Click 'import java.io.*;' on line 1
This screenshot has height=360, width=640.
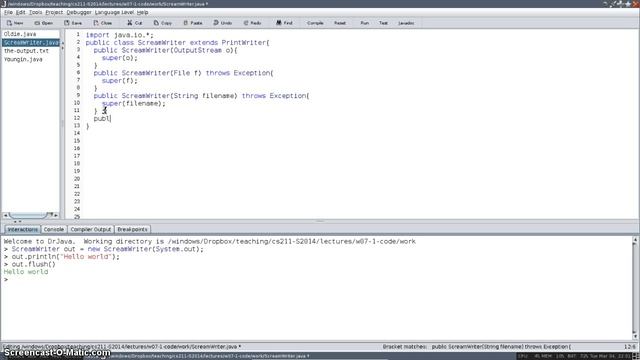tap(120, 35)
